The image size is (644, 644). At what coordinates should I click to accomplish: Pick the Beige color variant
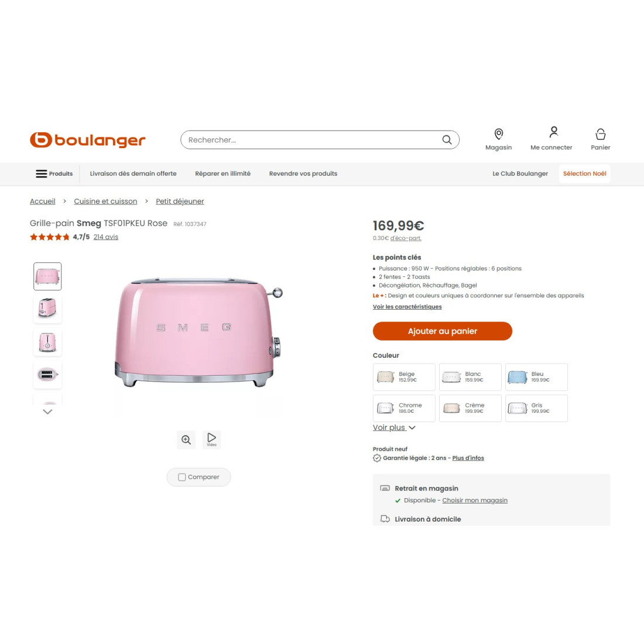(404, 377)
